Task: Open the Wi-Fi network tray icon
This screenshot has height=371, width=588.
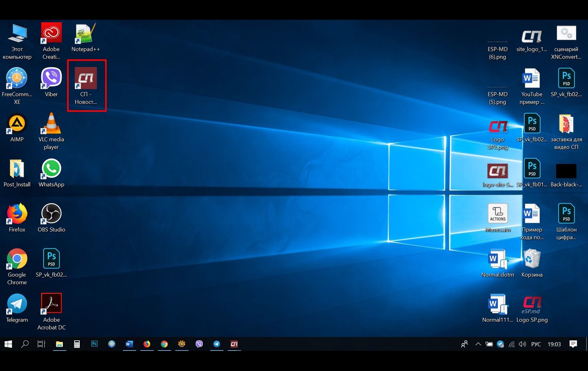Action: pyautogui.click(x=511, y=344)
